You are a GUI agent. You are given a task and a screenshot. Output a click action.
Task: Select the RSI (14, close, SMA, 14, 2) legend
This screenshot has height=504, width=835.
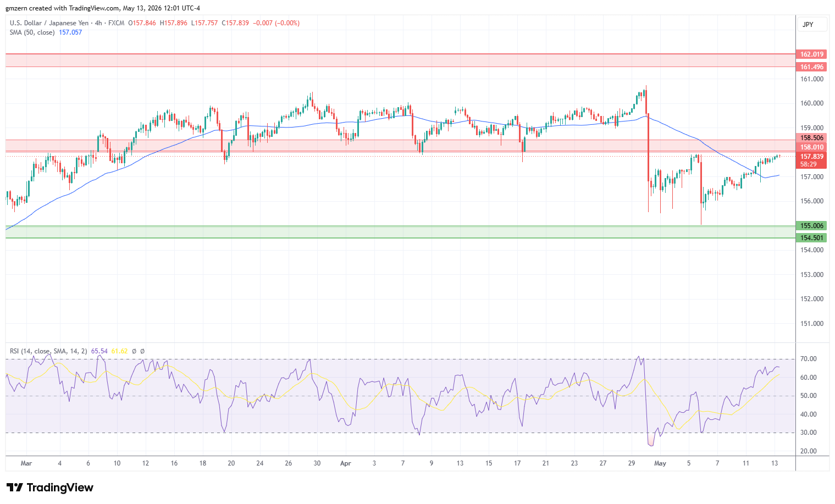coord(48,351)
